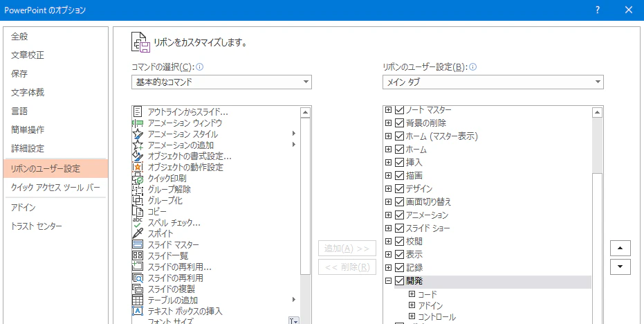Uncheck the 背景の削除 checkbox
Screen dimensions: 644x324
tap(399, 123)
